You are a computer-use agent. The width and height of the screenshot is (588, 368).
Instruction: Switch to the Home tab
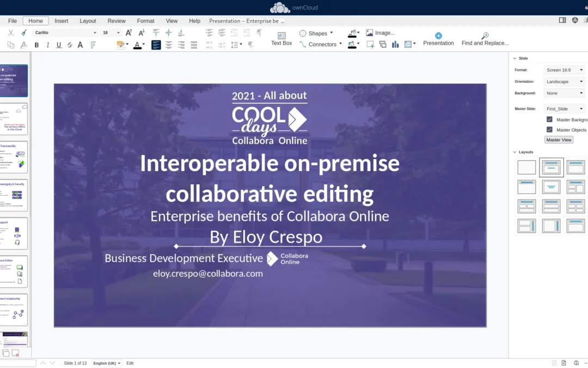click(x=35, y=21)
